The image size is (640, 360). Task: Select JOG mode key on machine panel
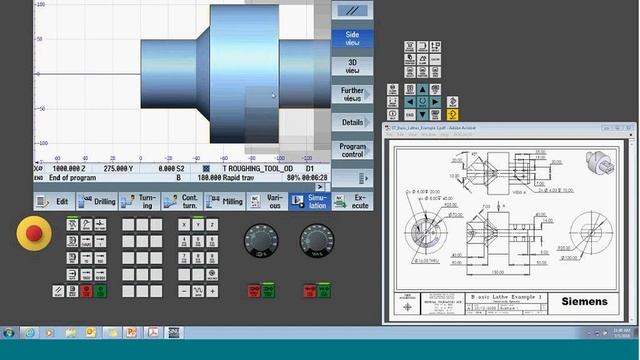[x=72, y=224]
